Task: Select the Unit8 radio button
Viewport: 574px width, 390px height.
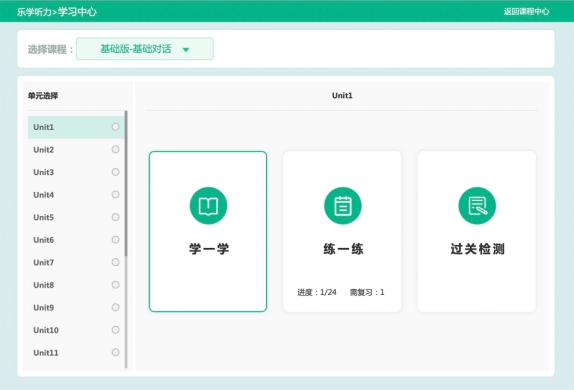Action: (x=115, y=285)
